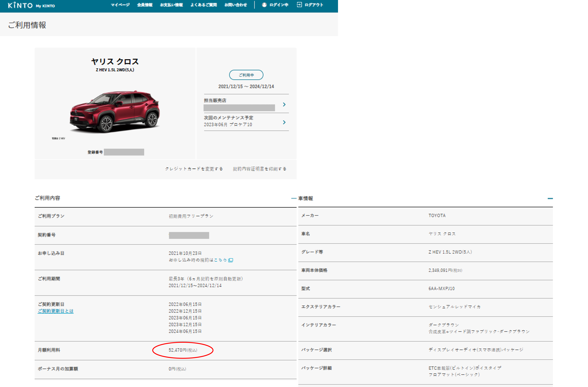Click renewal date 2022年06月15日

[185, 304]
